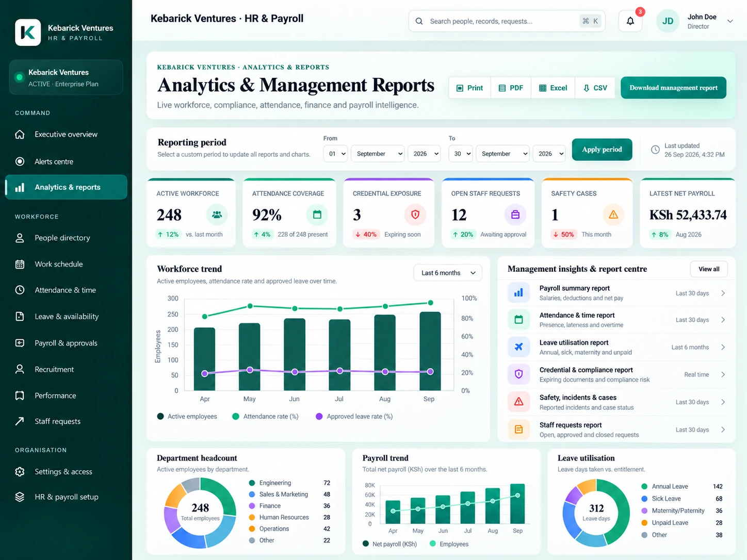Open the notifications bell
Image resolution: width=747 pixels, height=560 pixels.
[x=630, y=21]
